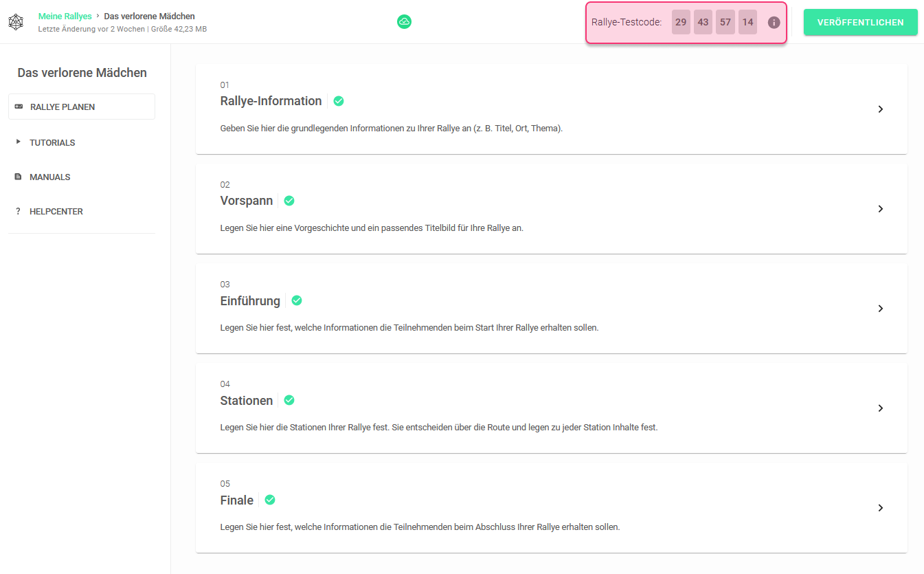Click green checkmark next to Rallye-Information
Image resolution: width=924 pixels, height=574 pixels.
click(x=339, y=101)
